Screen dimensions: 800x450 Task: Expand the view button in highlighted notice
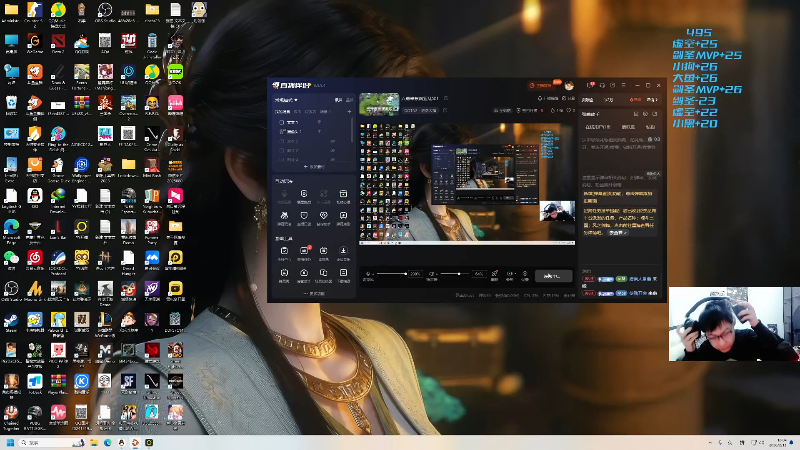click(617, 233)
